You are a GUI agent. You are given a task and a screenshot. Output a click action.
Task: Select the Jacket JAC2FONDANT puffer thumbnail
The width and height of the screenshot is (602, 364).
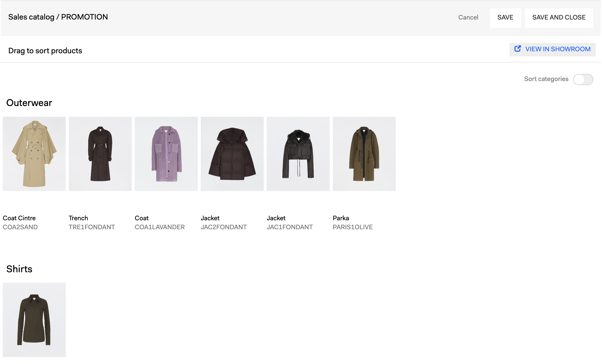232,154
